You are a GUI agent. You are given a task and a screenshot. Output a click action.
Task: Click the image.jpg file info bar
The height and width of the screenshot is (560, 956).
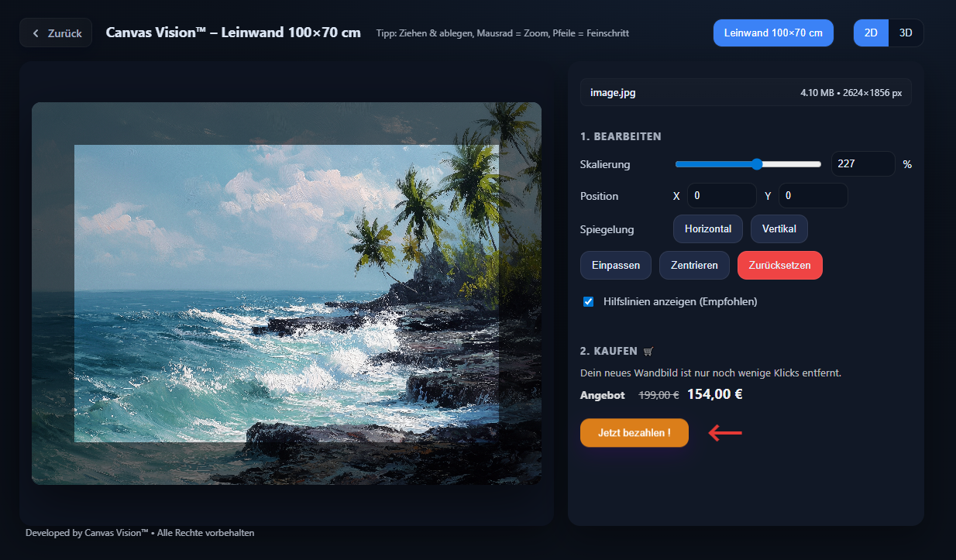tap(745, 92)
